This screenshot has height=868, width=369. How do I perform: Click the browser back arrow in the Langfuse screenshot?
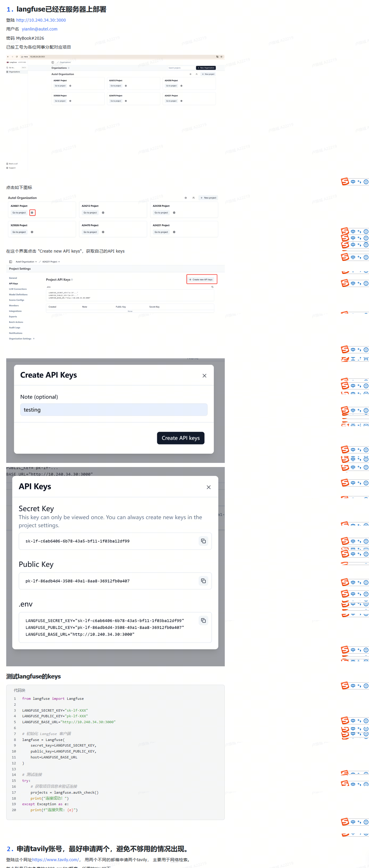(8, 57)
